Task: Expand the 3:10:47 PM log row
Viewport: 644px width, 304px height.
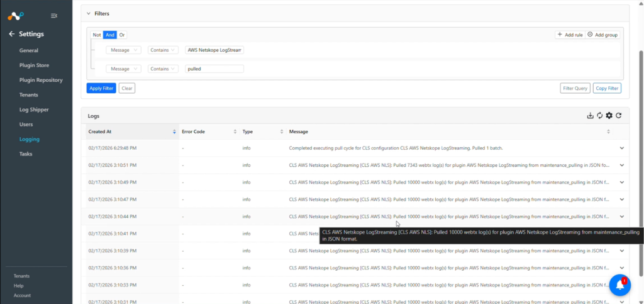Action: point(622,200)
